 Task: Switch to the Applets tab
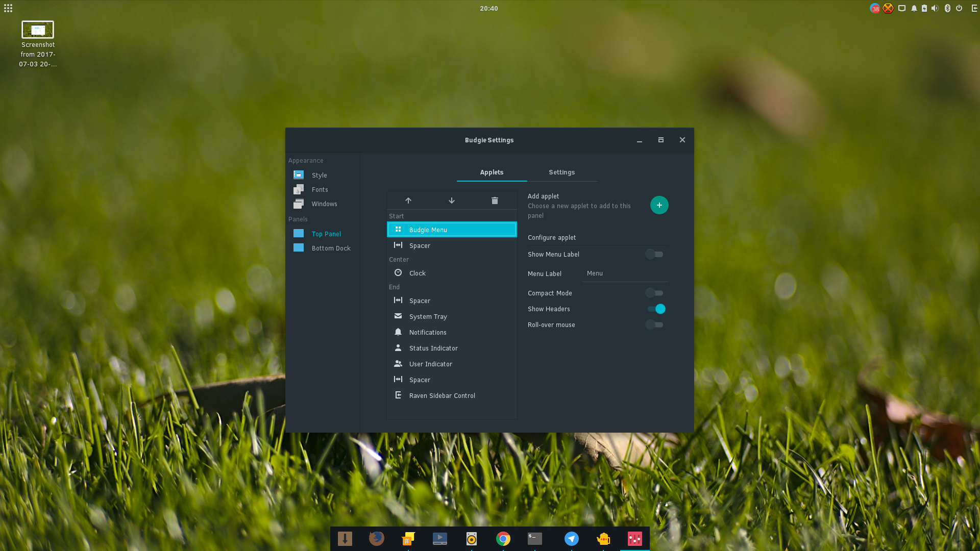492,172
